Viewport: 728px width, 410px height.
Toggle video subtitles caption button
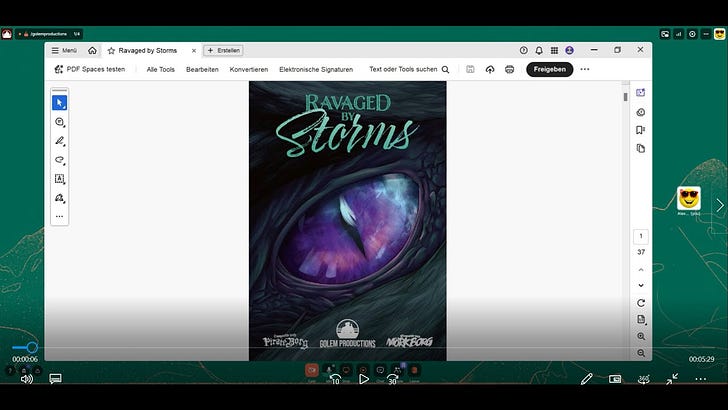[x=55, y=379]
